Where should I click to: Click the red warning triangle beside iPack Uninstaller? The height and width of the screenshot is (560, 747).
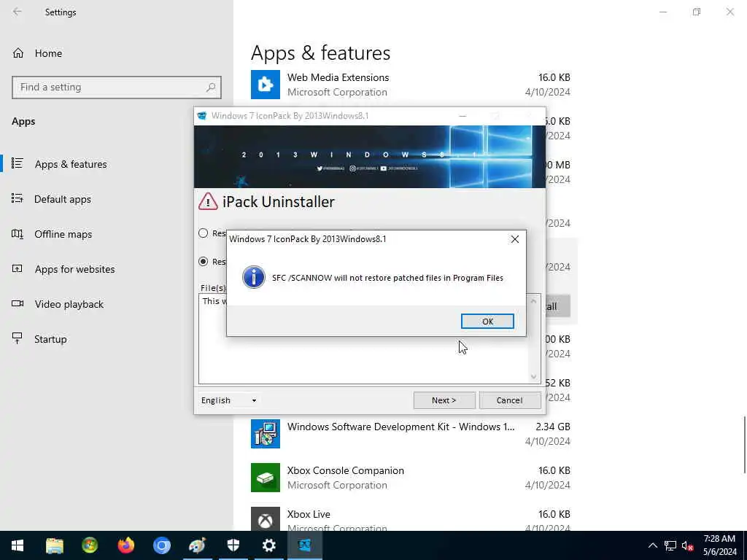[x=208, y=201]
